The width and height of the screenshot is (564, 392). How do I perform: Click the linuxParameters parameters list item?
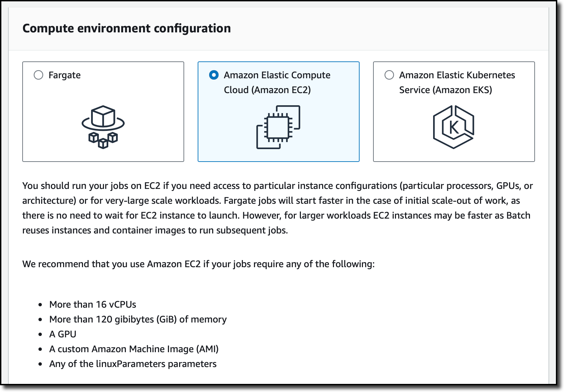pos(133,364)
